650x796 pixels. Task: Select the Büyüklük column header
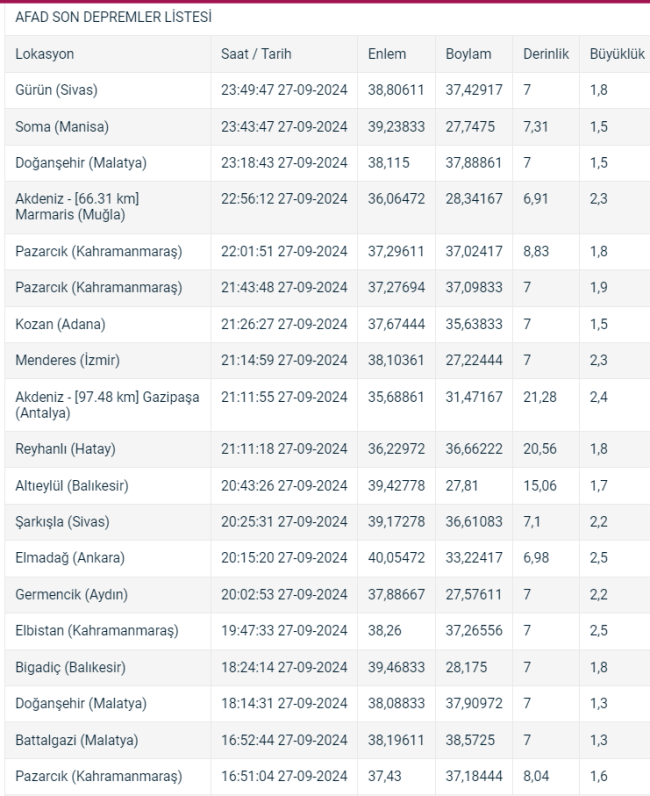[x=617, y=54]
